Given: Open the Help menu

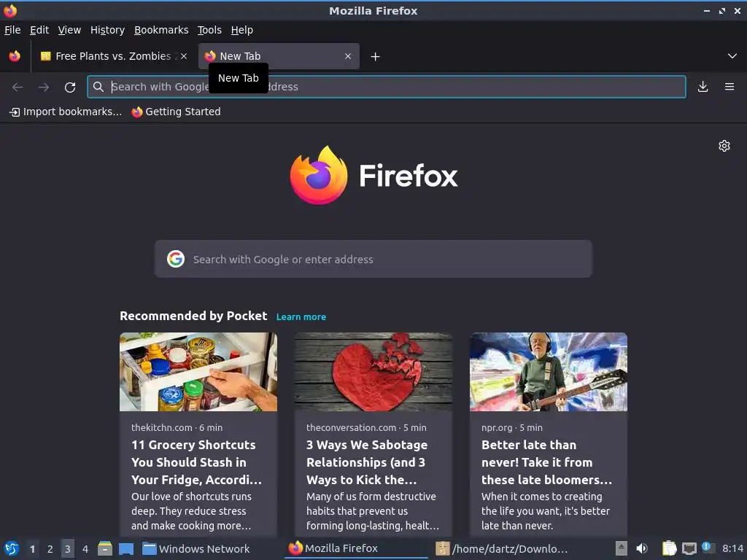Looking at the screenshot, I should pos(242,30).
